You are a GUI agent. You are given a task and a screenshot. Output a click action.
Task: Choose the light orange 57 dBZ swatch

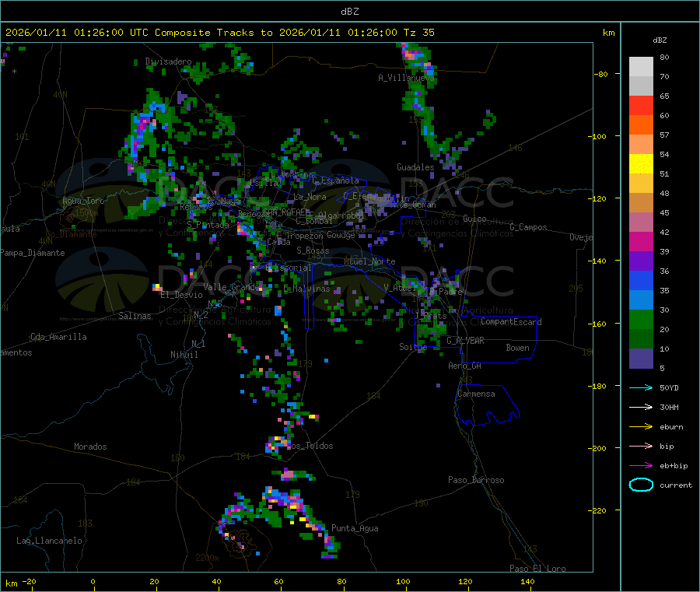point(641,145)
